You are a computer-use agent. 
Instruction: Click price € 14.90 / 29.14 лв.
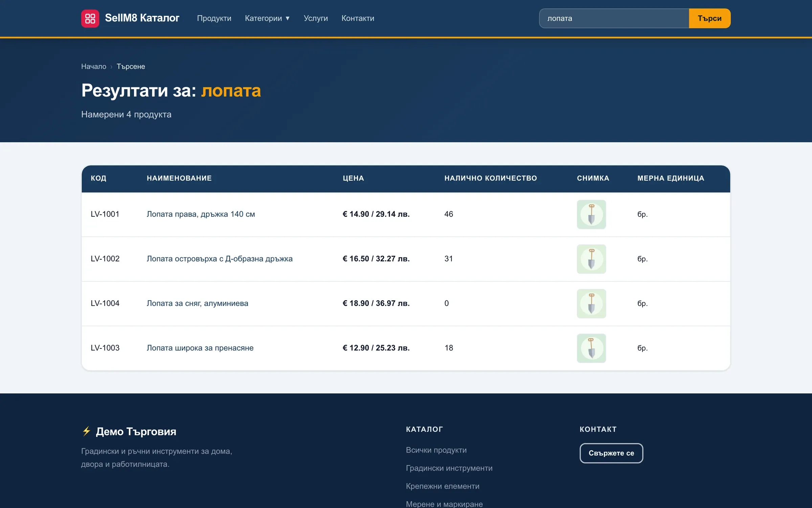(376, 214)
